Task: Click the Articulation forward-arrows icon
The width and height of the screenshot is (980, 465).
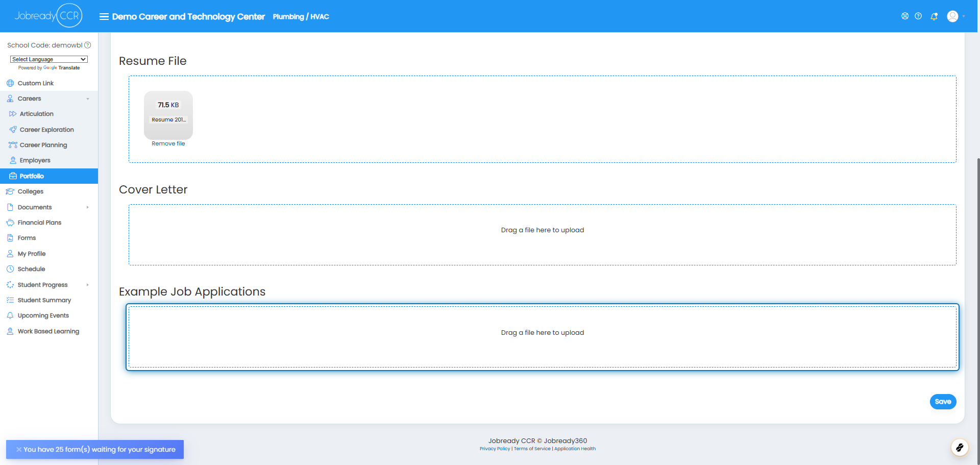Action: point(13,114)
